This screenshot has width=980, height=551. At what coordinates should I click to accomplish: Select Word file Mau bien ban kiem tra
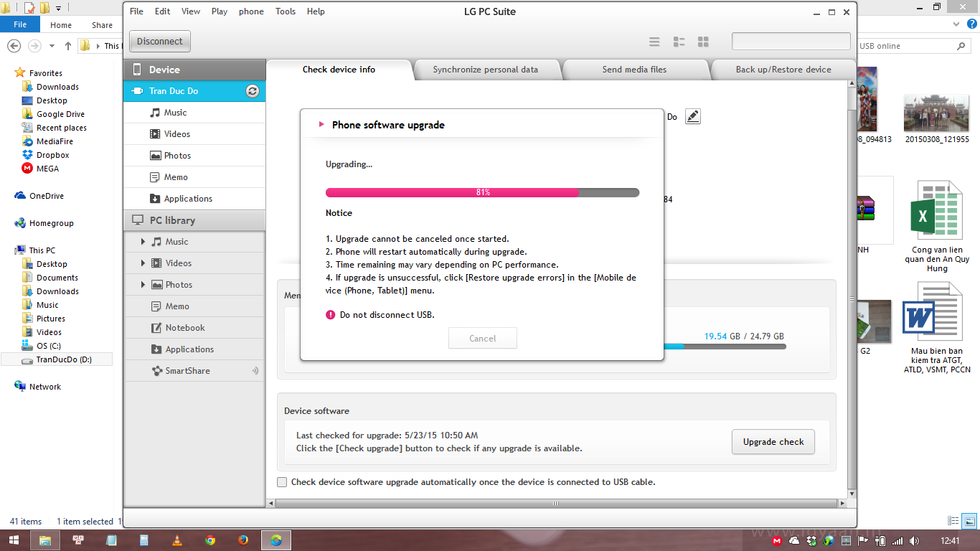pos(937,328)
